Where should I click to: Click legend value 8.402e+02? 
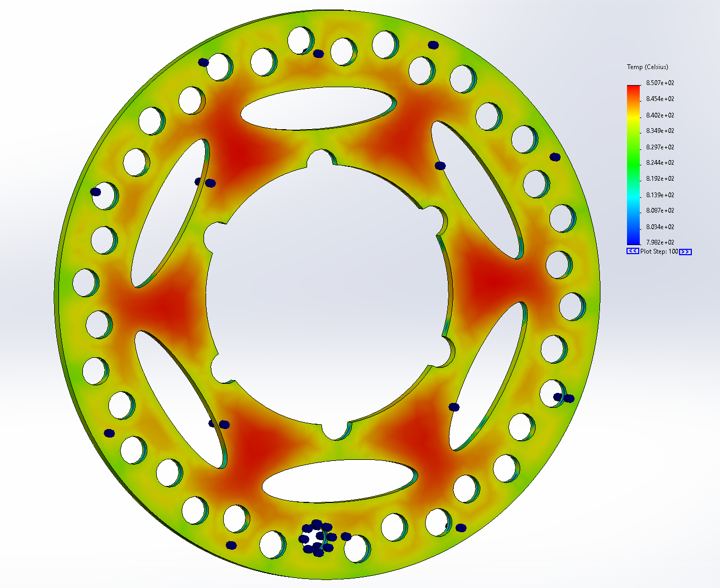[660, 115]
